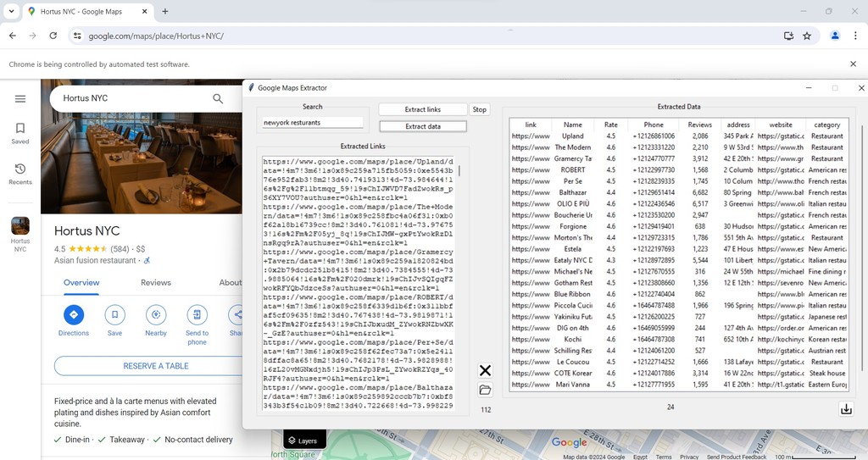Dismiss the automated test software notice
Screen dimensions: 868x460
click(x=853, y=64)
